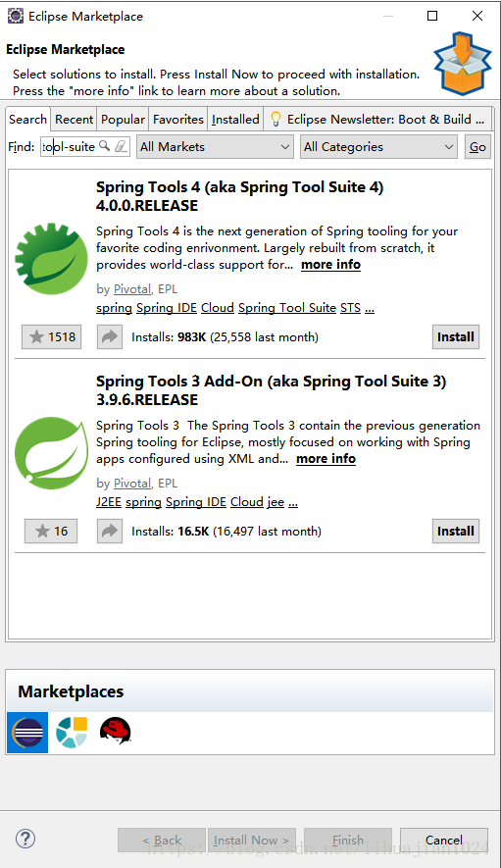The width and height of the screenshot is (501, 868).
Task: Click into the Find text field
Action: click(x=70, y=147)
